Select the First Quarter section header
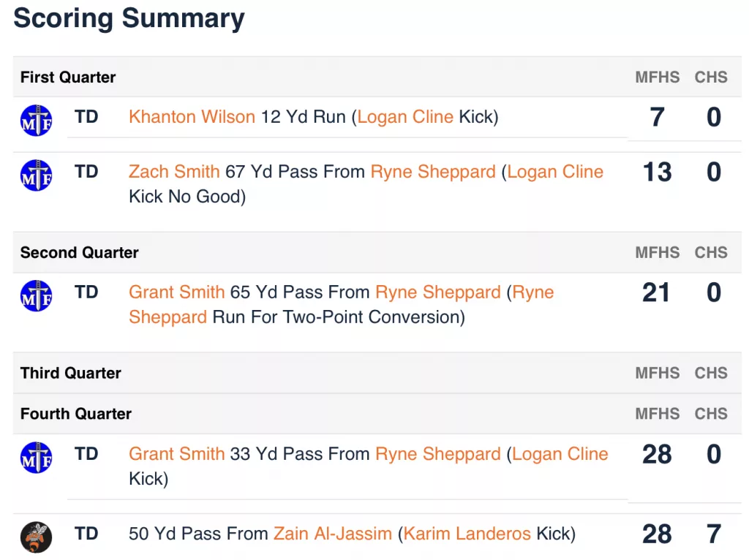 (377, 77)
